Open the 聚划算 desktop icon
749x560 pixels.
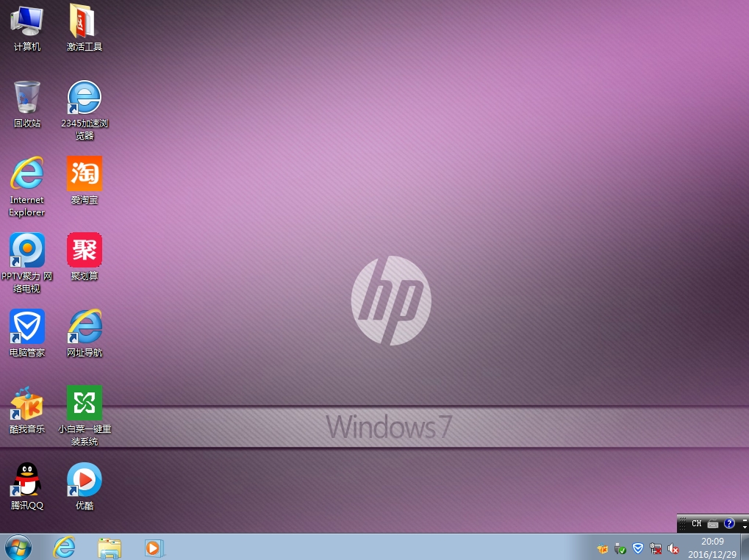84,256
